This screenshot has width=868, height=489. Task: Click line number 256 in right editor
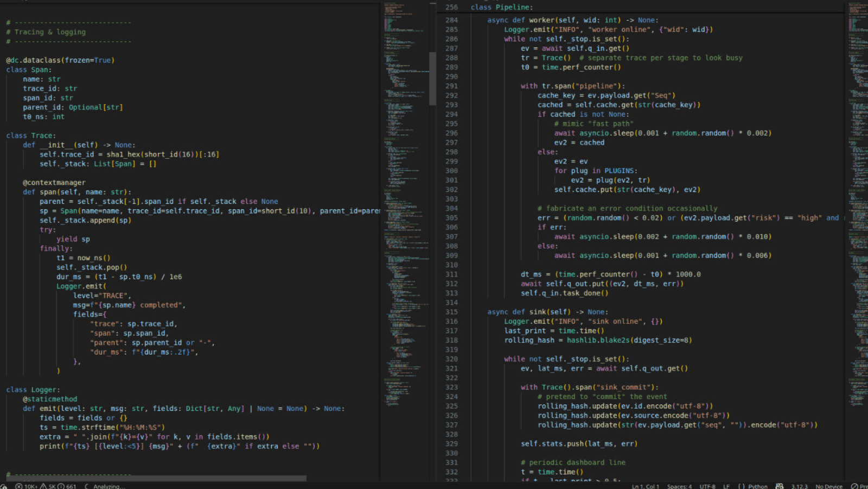pos(451,7)
